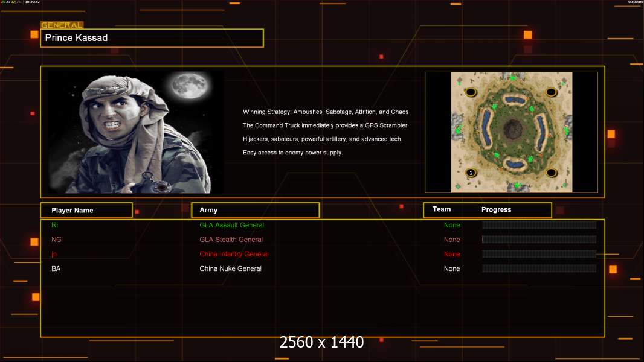Select the bottom-right empty start position marker
Image resolution: width=644 pixels, height=362 pixels.
coord(551,173)
